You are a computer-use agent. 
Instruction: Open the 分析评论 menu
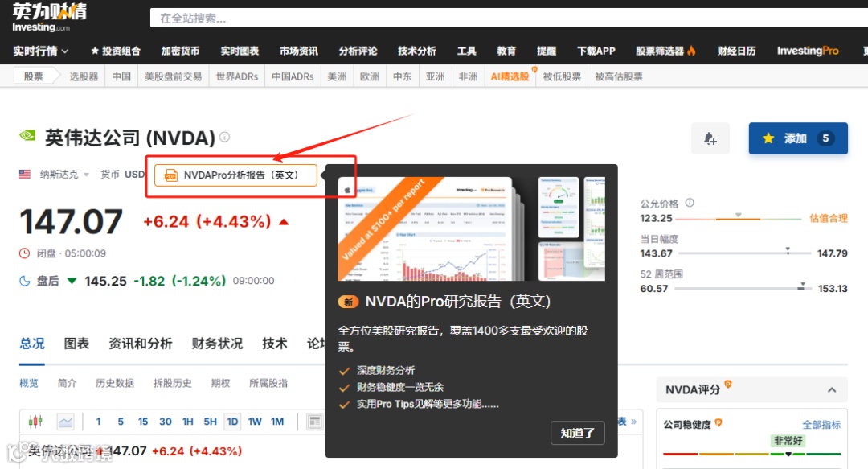coord(358,51)
